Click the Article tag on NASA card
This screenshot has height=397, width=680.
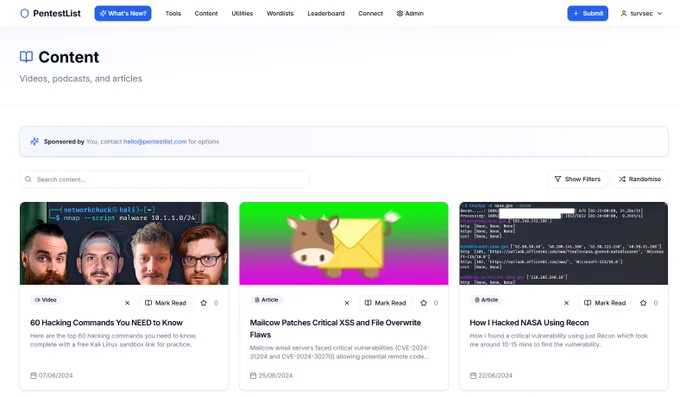point(486,300)
